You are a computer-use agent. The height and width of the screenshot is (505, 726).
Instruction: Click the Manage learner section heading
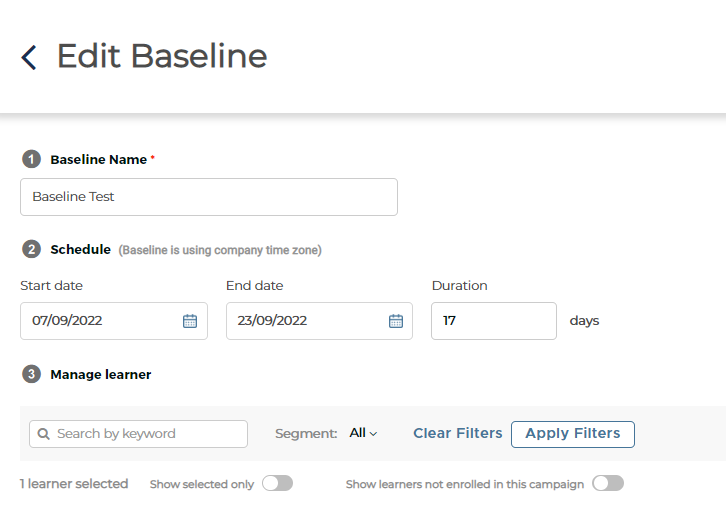click(100, 374)
